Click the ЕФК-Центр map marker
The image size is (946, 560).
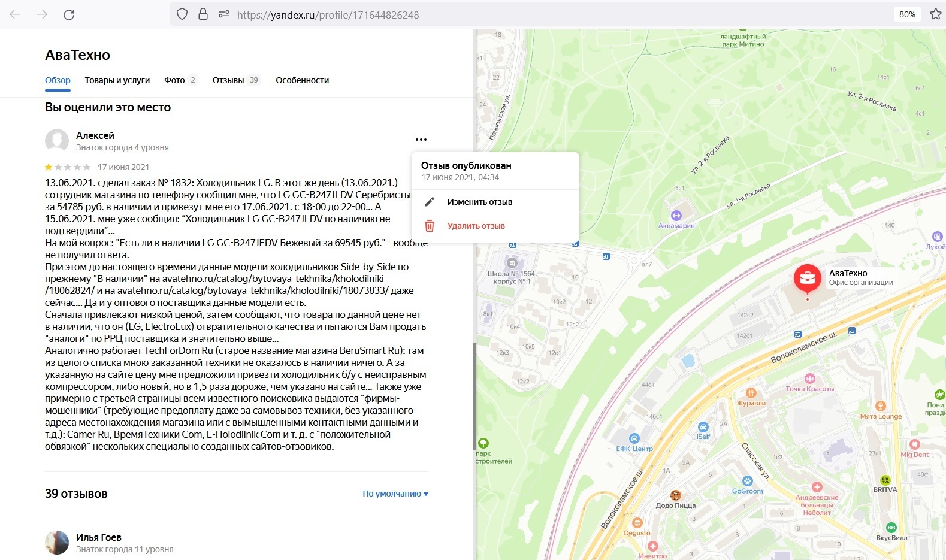click(x=634, y=438)
